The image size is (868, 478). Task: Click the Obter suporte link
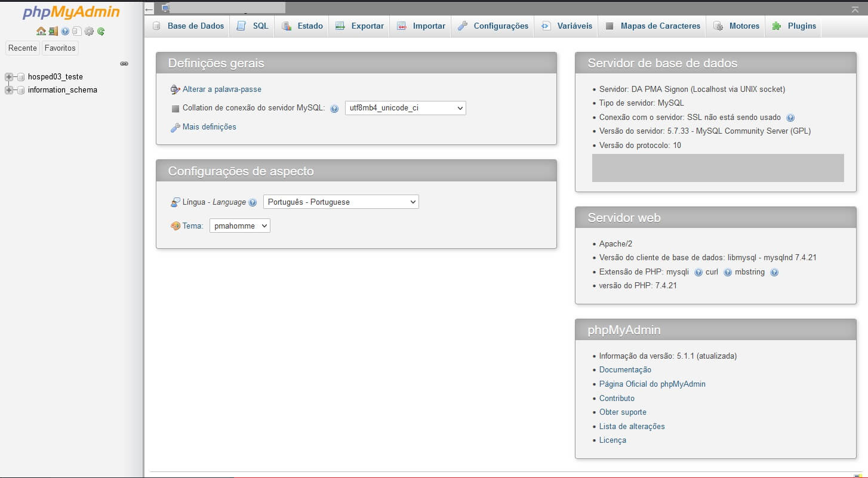coord(623,412)
